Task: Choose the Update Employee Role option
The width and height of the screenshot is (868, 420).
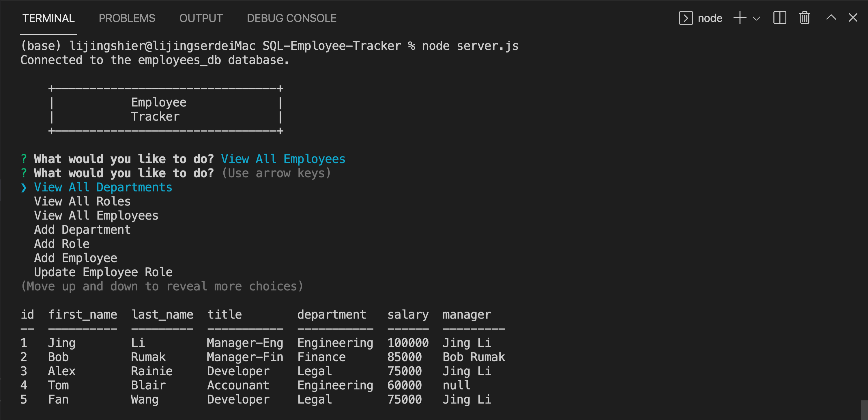Action: [103, 272]
